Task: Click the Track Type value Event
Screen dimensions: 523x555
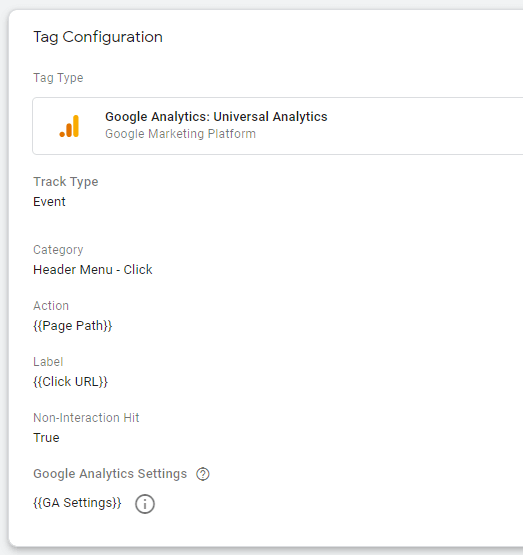Action: pyautogui.click(x=49, y=202)
